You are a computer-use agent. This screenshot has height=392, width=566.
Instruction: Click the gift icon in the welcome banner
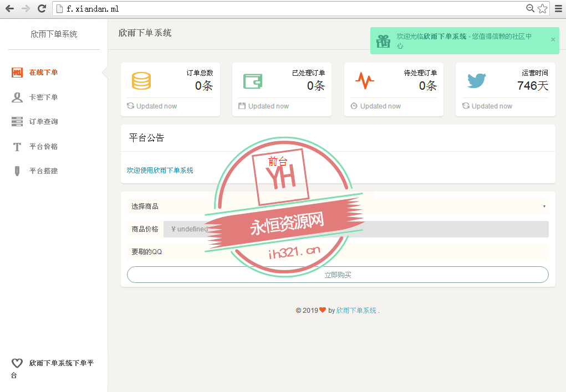pos(383,40)
